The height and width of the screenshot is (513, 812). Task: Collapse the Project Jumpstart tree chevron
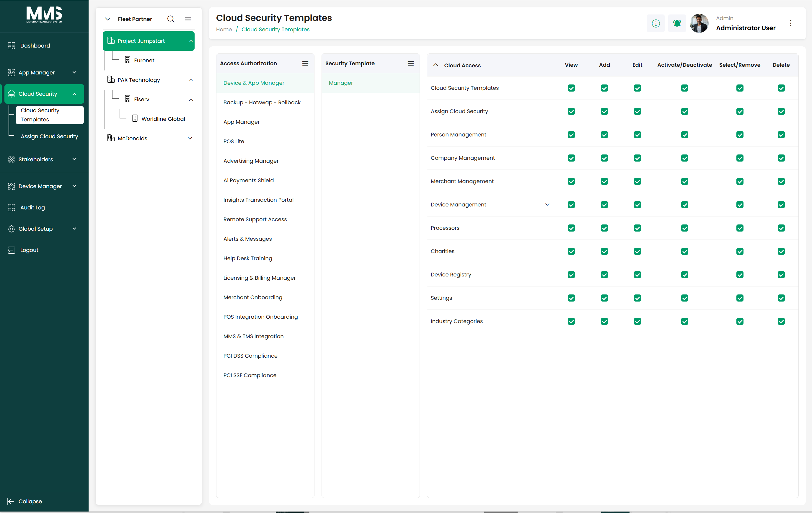[x=191, y=41]
